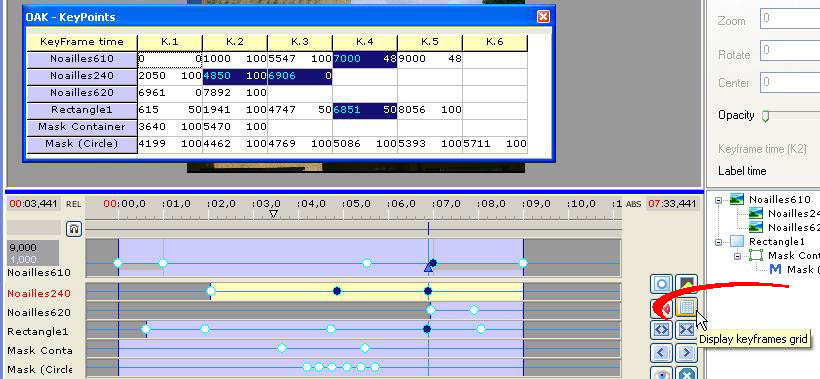Viewport: 820px width, 379px height.
Task: Click the dark image icon button in timeline tools
Action: [x=686, y=284]
